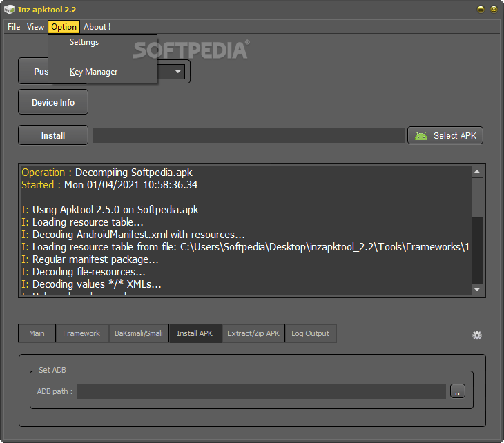504x443 pixels.
Task: Close the open Option menu
Action: tap(64, 27)
